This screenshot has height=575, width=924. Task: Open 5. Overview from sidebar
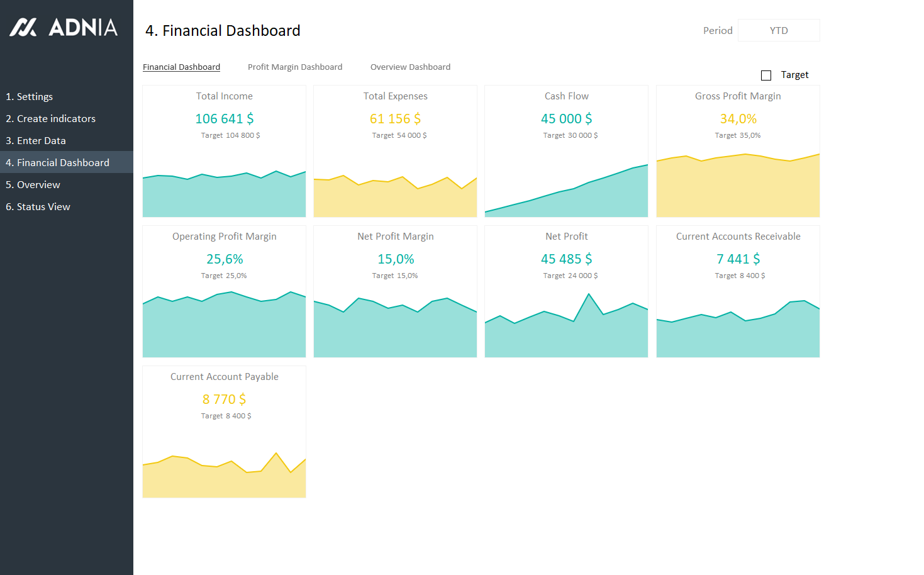[x=33, y=185]
